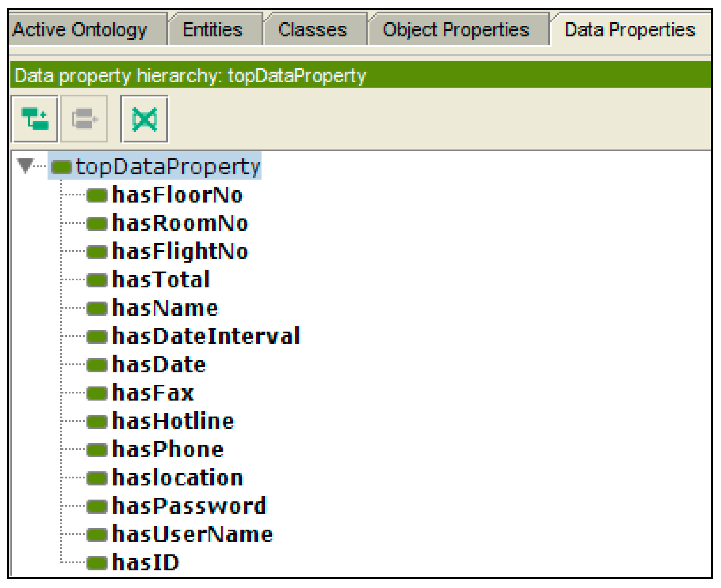Click the Add sub property toolbar icon
721x588 pixels.
[x=35, y=119]
